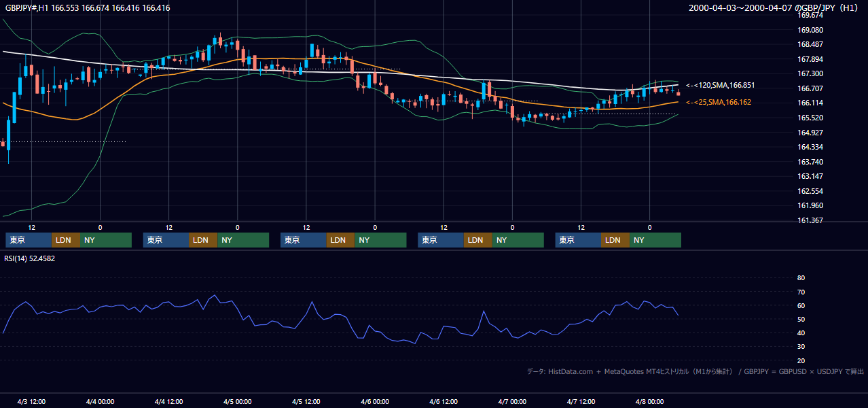The image size is (868, 408).
Task: Select the 4/5 12:00 time axis label
Action: point(306,402)
